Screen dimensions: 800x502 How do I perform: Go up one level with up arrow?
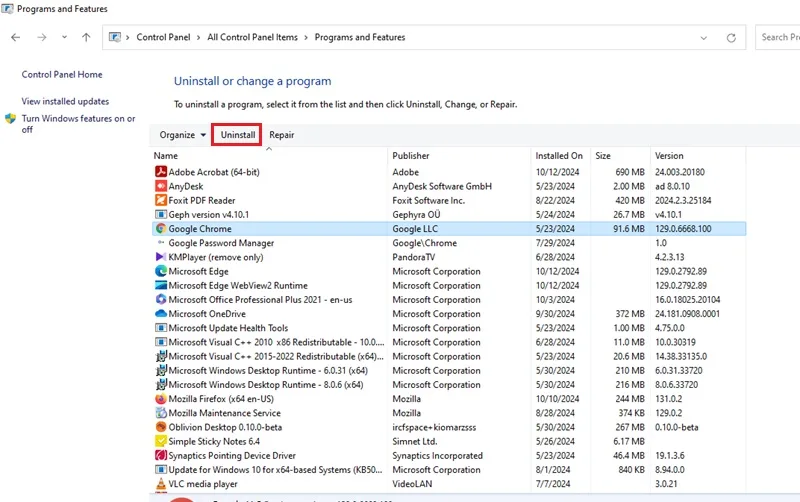pyautogui.click(x=86, y=37)
